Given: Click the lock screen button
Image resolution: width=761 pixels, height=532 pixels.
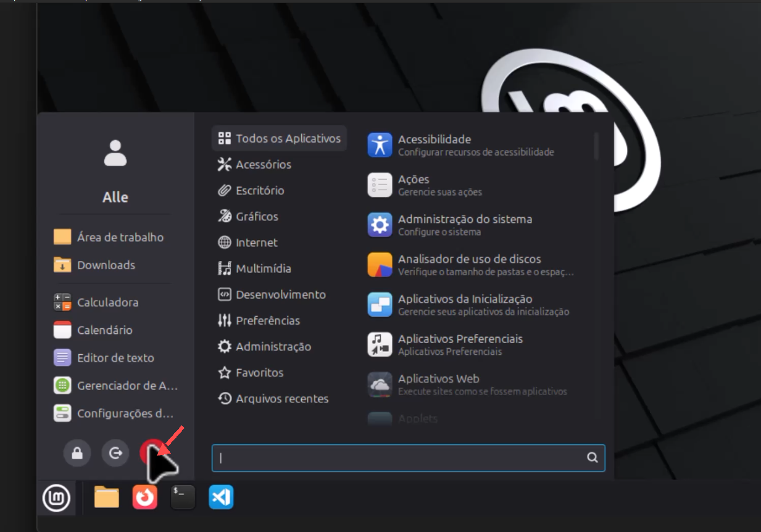Looking at the screenshot, I should [x=77, y=454].
